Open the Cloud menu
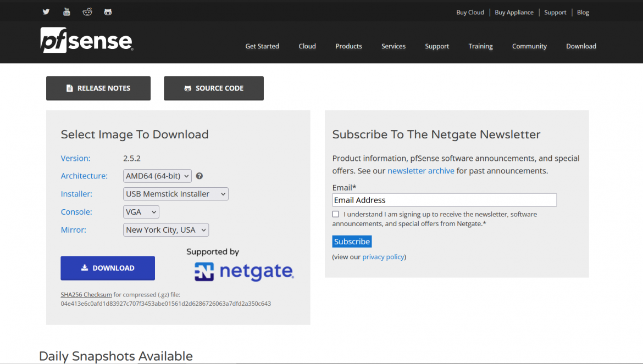 (x=307, y=46)
